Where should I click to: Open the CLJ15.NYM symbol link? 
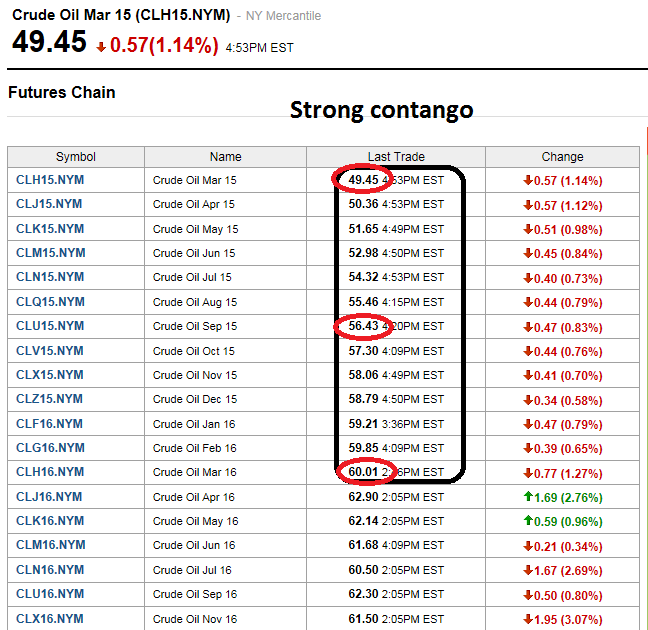point(50,204)
